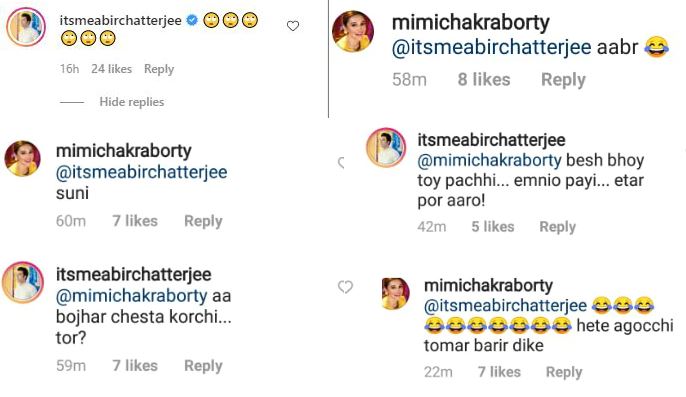View the 24 likes on top comment
Viewport: 686px width, 397px height.
(112, 69)
